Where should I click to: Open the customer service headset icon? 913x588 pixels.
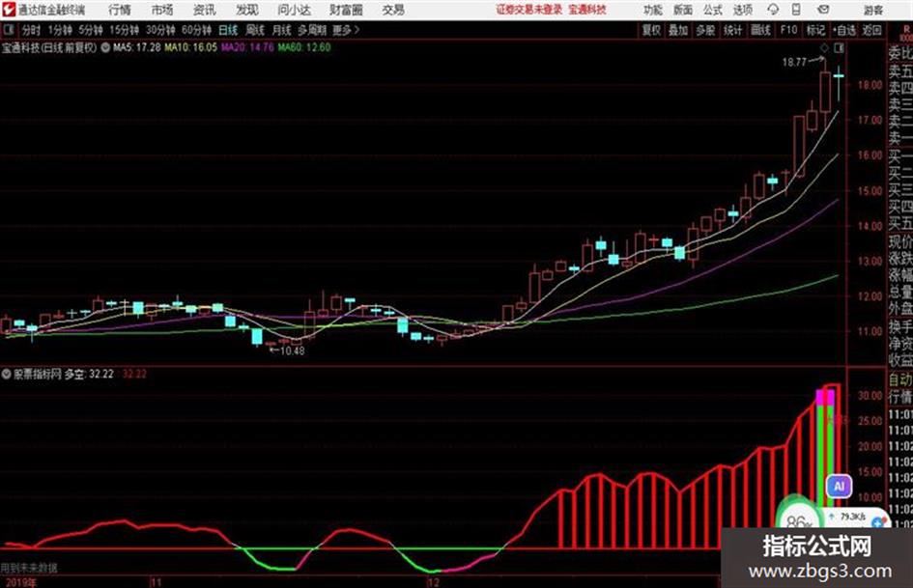point(773,10)
